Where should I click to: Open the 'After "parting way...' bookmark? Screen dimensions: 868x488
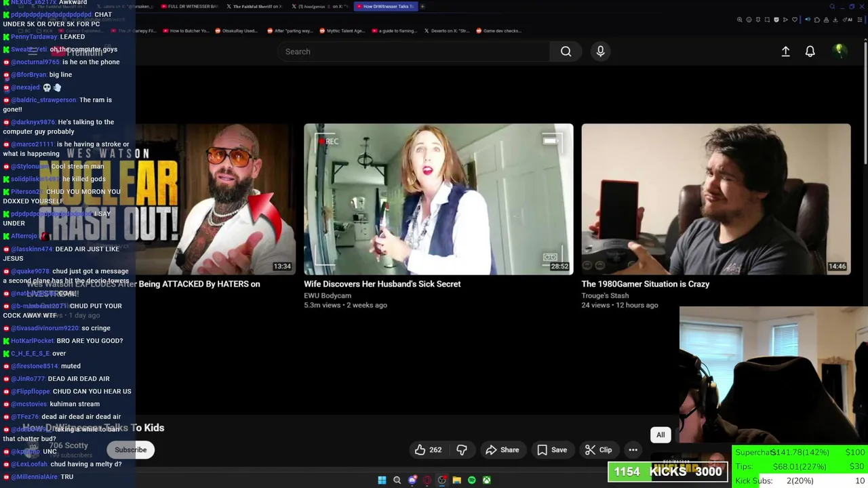(290, 30)
